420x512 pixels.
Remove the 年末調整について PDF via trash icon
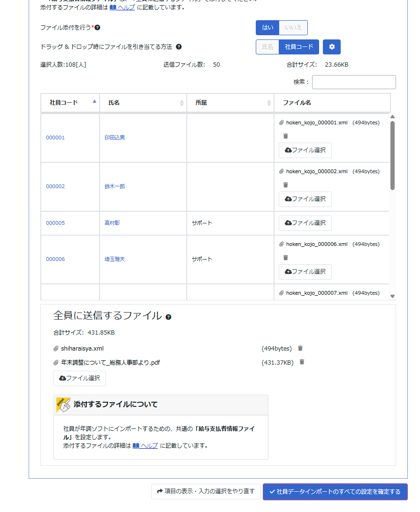302,362
